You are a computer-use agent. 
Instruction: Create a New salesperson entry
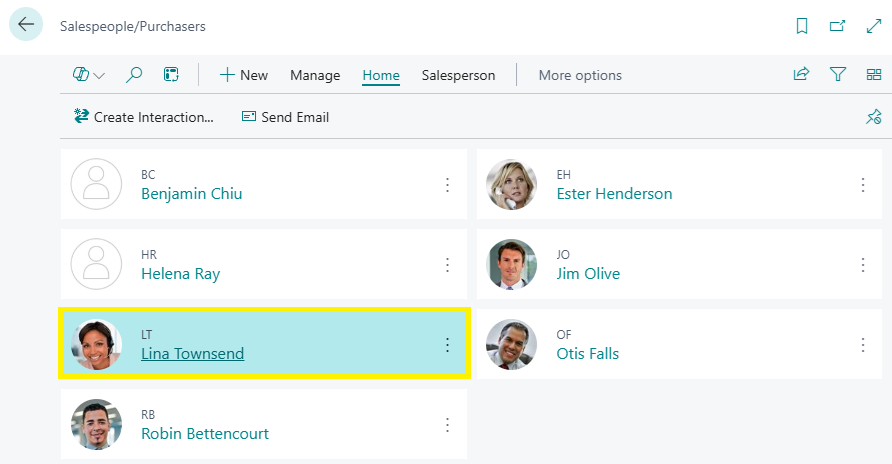pyautogui.click(x=243, y=75)
